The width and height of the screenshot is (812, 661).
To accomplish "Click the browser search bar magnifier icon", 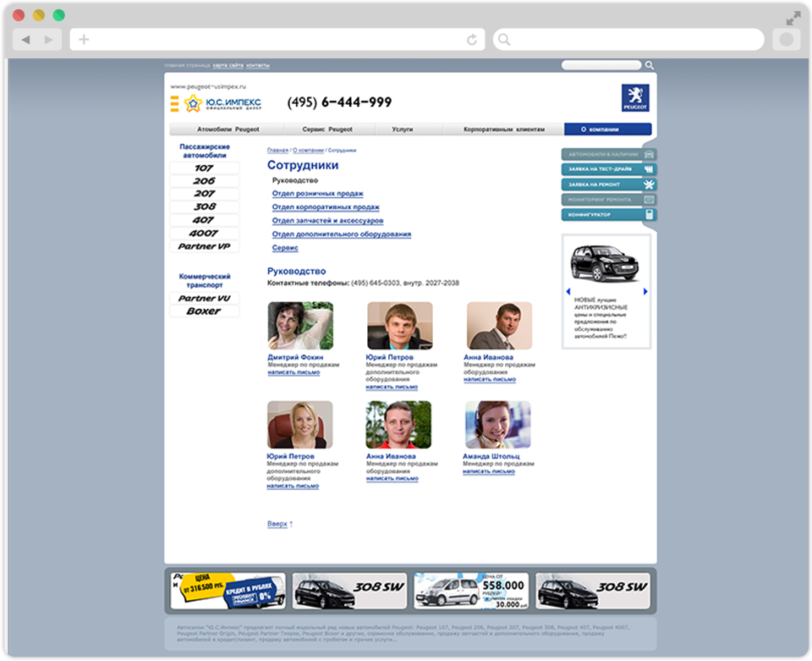I will (x=504, y=40).
